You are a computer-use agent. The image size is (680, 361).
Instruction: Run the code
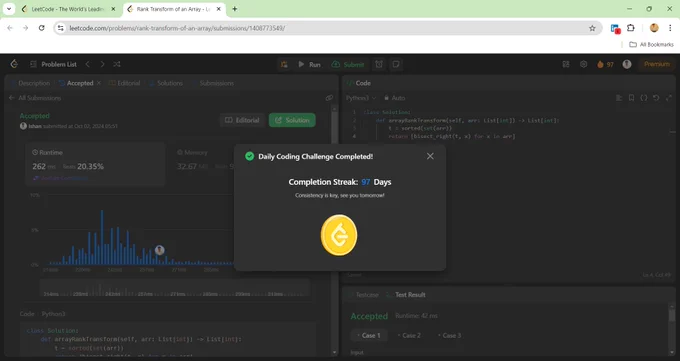pyautogui.click(x=310, y=64)
